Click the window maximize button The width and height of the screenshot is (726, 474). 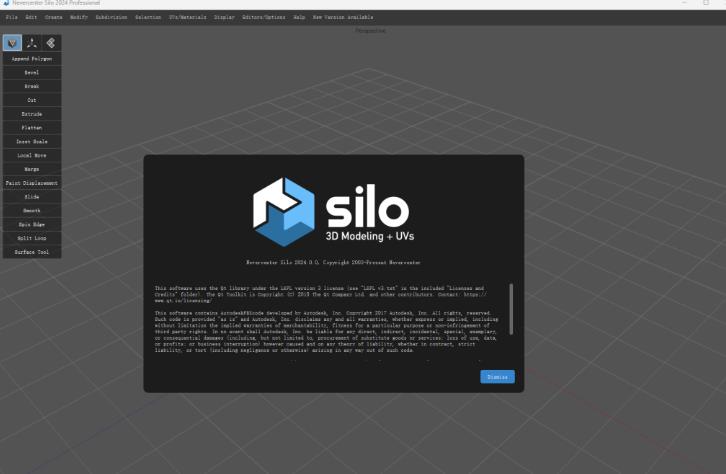tap(706, 3)
